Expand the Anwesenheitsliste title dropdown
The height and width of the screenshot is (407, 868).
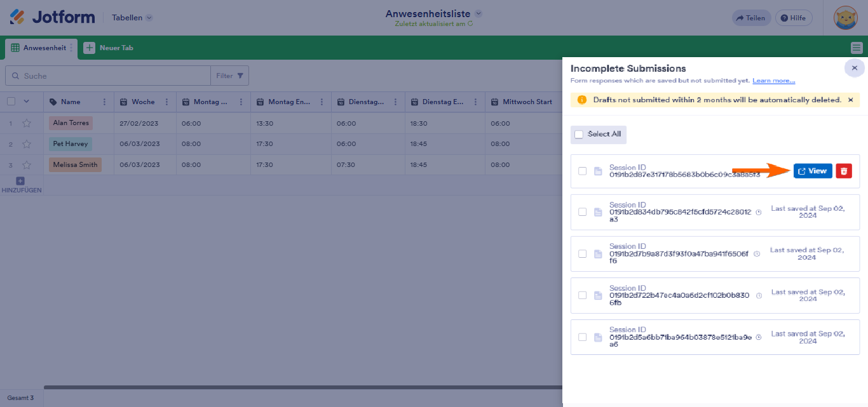(x=478, y=13)
